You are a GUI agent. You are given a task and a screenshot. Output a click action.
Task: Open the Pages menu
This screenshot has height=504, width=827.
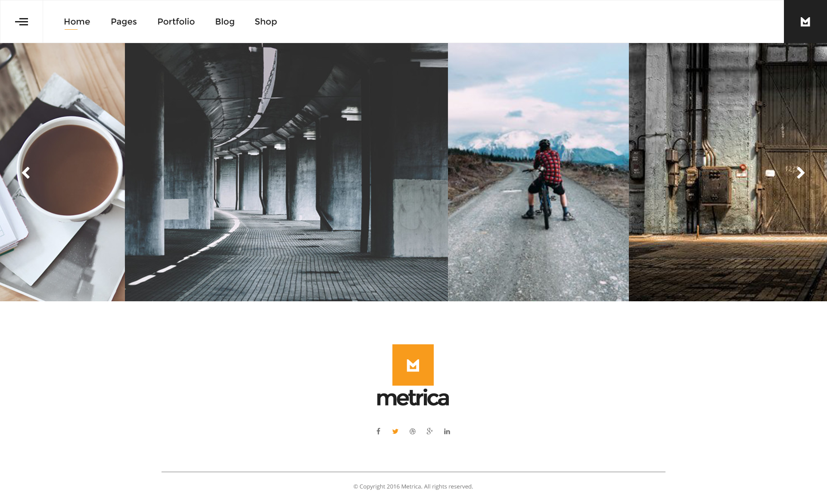pyautogui.click(x=124, y=22)
